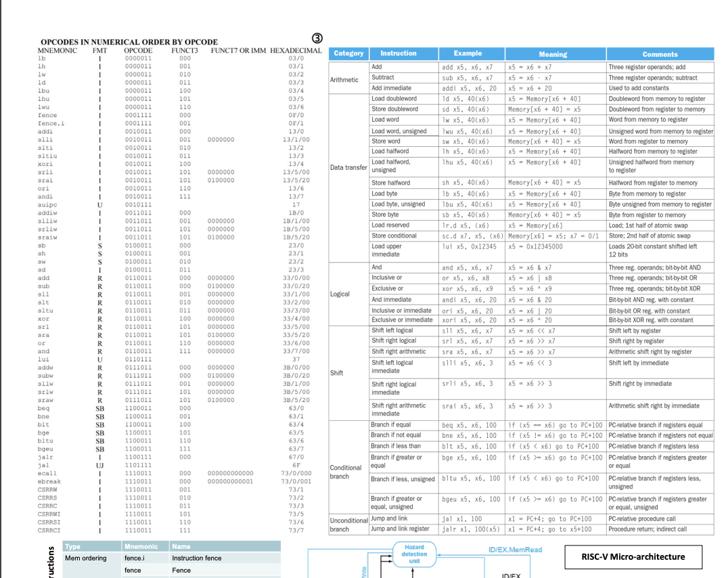This screenshot has height=578, width=728.
Task: Click the 'OPCODES IN NUMERICAL ORDER BY OPCODE' heading
Action: click(129, 42)
